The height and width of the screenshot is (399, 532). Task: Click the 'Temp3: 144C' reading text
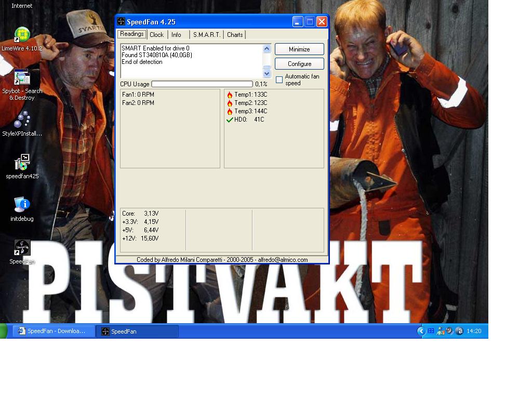(x=251, y=111)
